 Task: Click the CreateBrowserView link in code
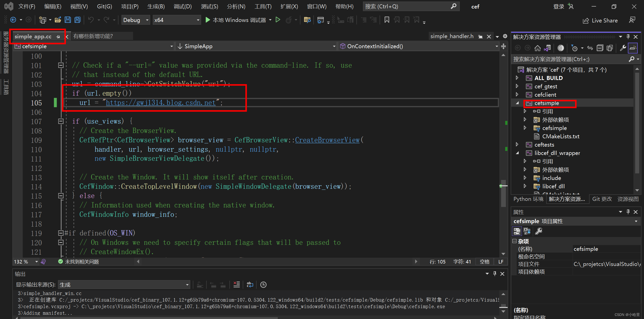pos(327,140)
